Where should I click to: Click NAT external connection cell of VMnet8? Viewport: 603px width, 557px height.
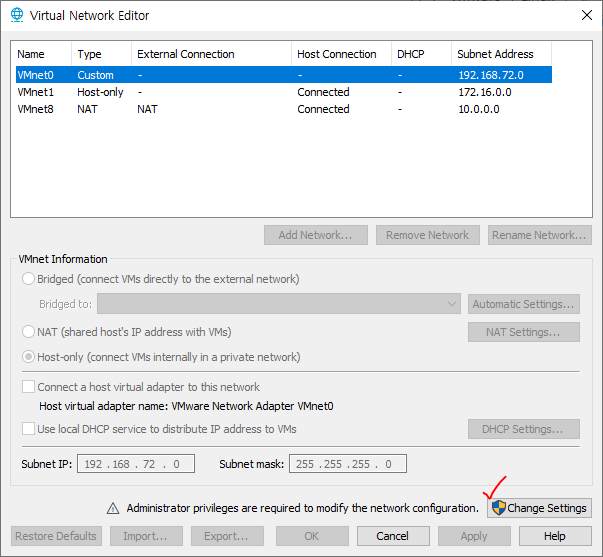pyautogui.click(x=147, y=109)
